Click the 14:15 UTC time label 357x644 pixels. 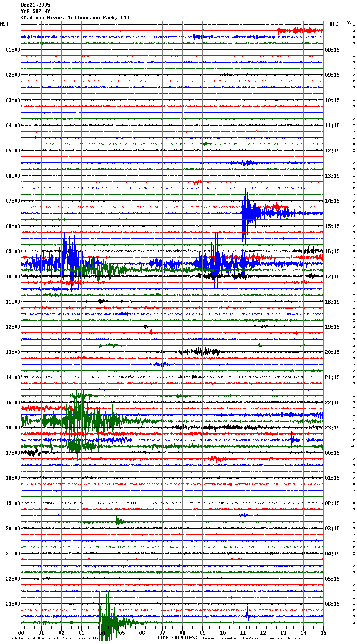click(332, 201)
